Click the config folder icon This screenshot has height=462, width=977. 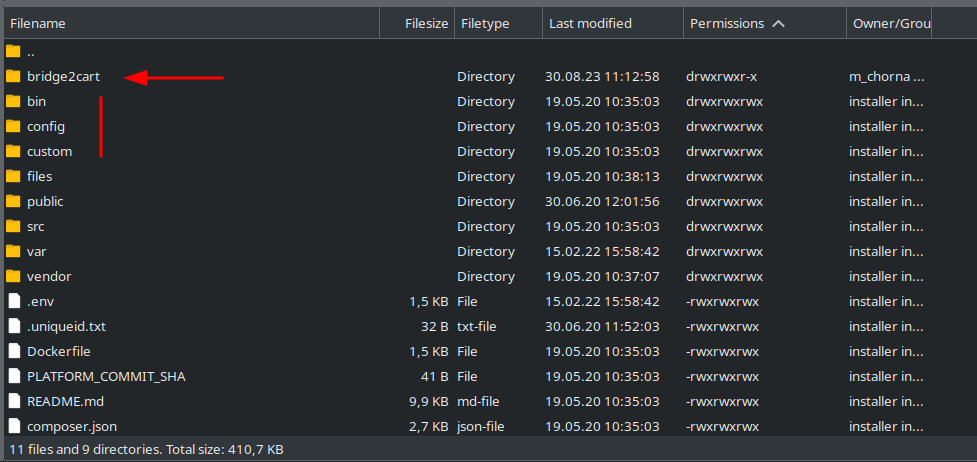(14, 127)
